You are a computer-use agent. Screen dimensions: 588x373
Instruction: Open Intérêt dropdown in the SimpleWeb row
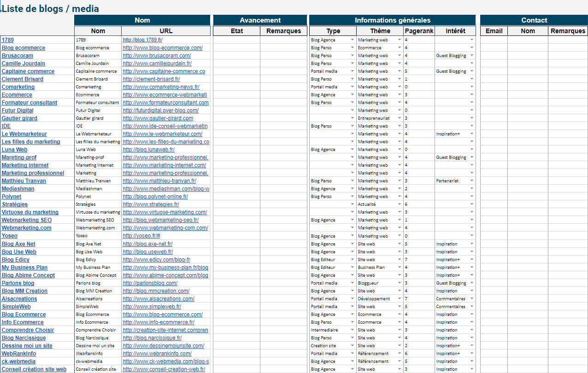[471, 307]
